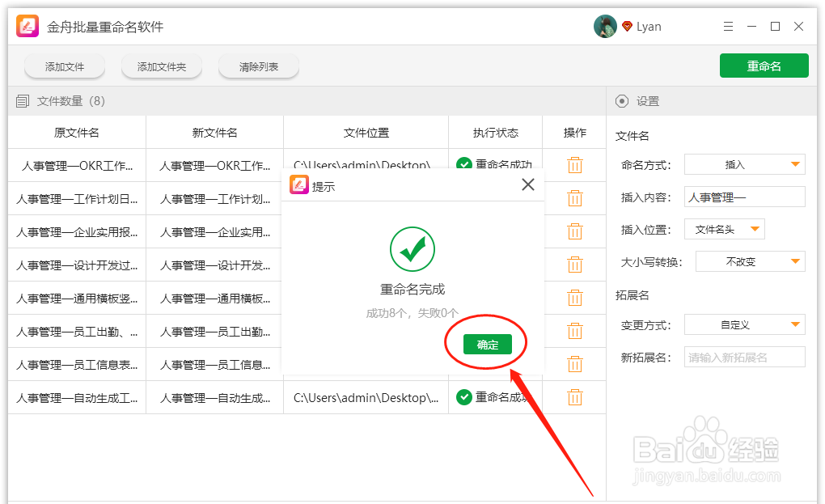Open the 大小写转换 dropdown showing 不改变

tap(750, 261)
